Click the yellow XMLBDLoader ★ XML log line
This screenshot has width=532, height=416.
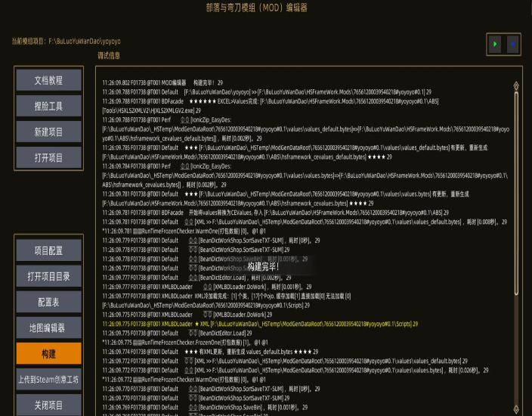coord(260,324)
